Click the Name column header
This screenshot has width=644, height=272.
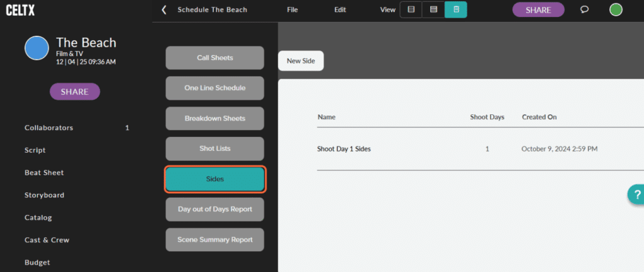click(x=326, y=117)
